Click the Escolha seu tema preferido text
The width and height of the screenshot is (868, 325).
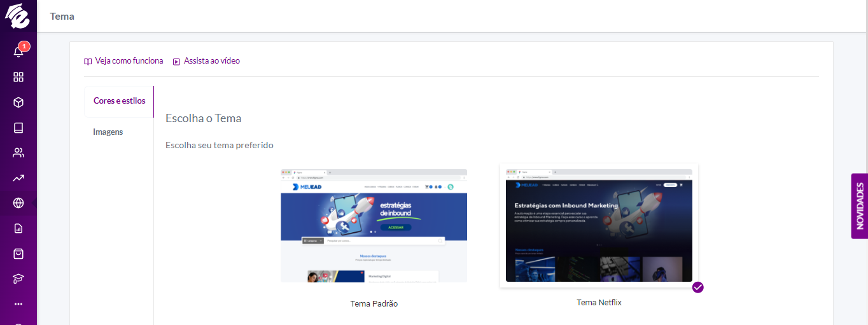coord(220,146)
